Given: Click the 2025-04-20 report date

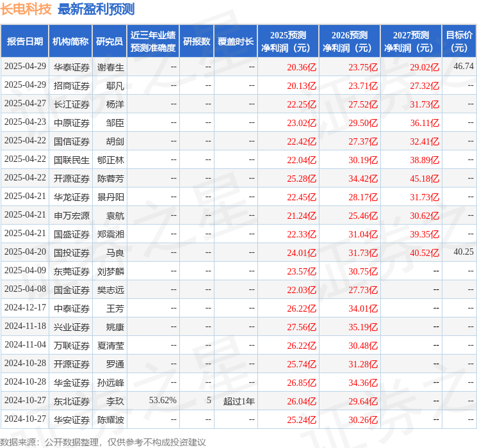Looking at the screenshot, I should (25, 252).
